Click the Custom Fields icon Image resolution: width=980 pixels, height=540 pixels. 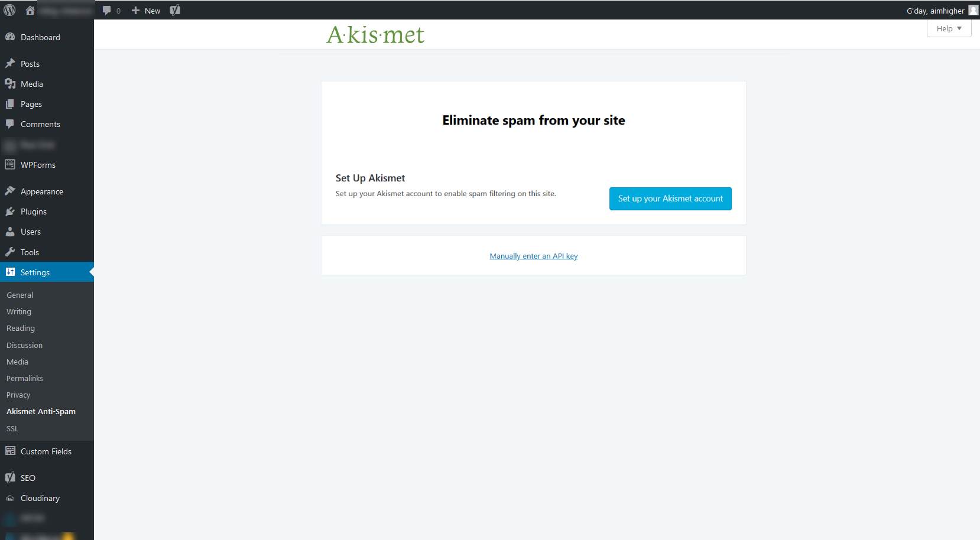coord(10,451)
